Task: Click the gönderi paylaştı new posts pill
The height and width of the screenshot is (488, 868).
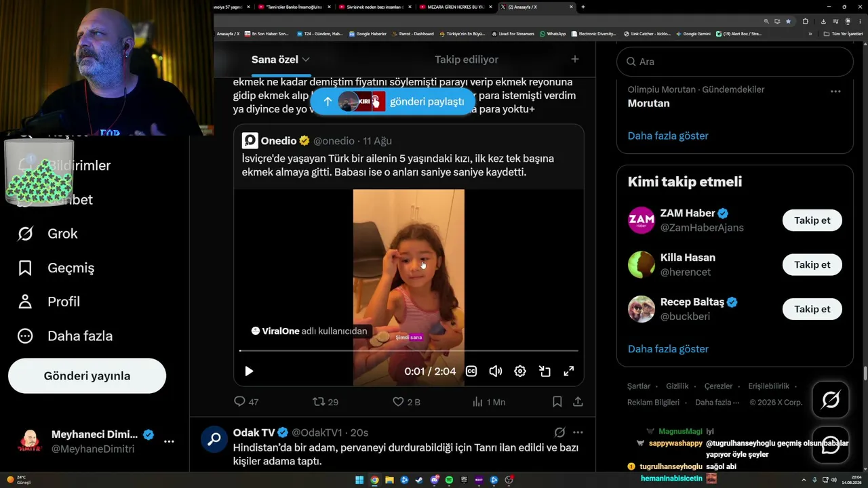Action: pyautogui.click(x=394, y=102)
